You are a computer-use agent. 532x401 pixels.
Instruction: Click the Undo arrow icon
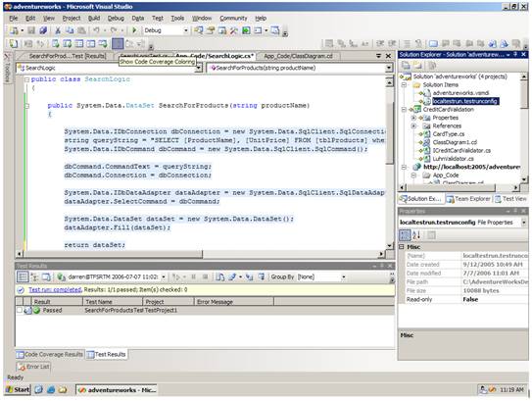(96, 30)
